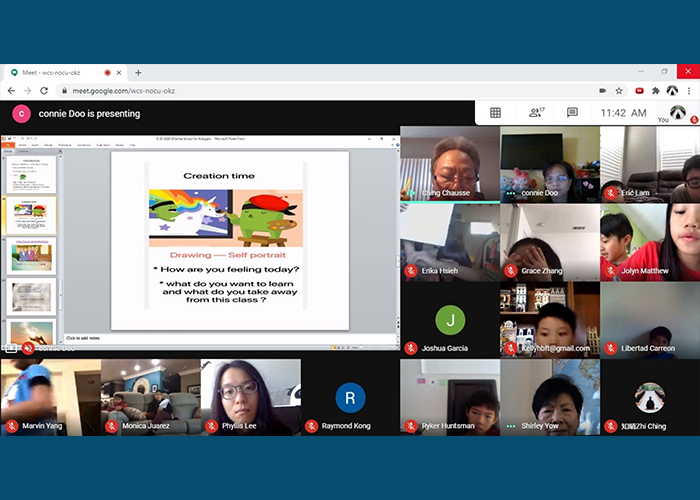Click Libertad Carreon video tile
700x500 pixels.
tap(650, 320)
